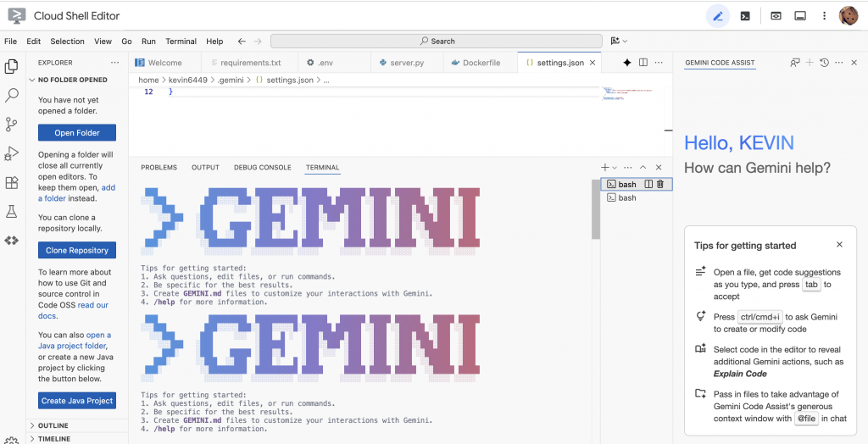This screenshot has width=868, height=444.
Task: Open the Go menu
Action: [x=127, y=41]
